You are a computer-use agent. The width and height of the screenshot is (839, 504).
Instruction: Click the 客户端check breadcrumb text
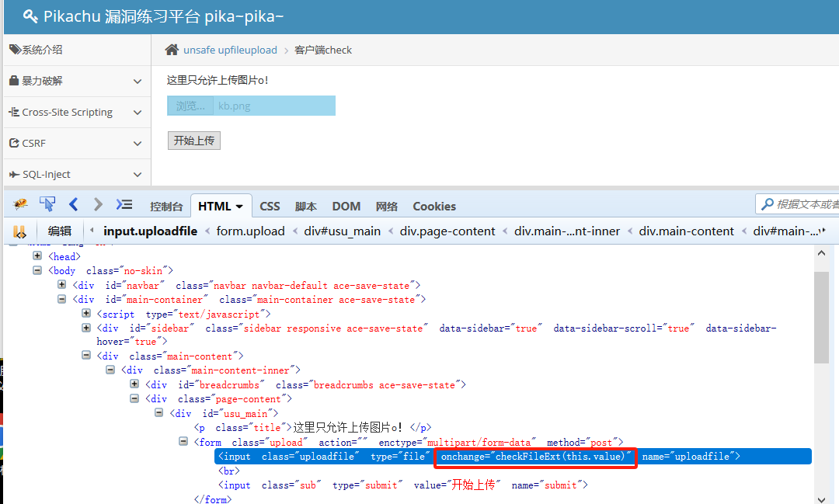[x=323, y=50]
